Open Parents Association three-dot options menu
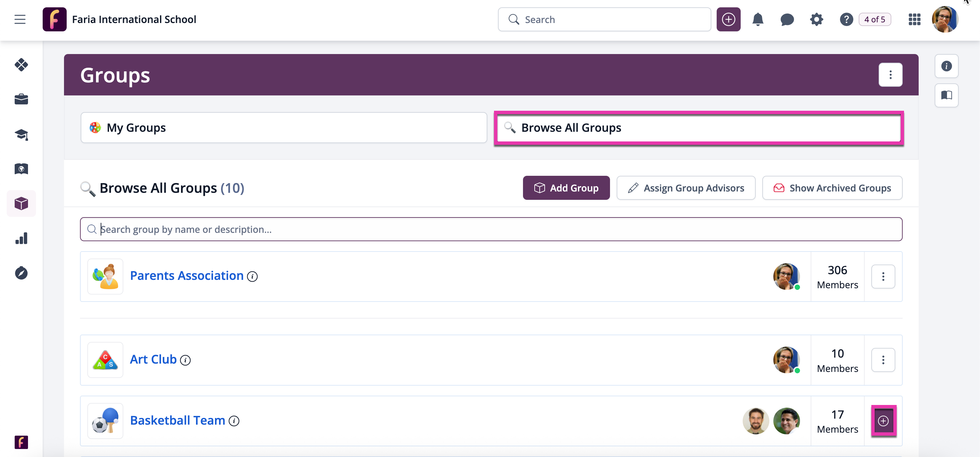980x457 pixels. 883,277
